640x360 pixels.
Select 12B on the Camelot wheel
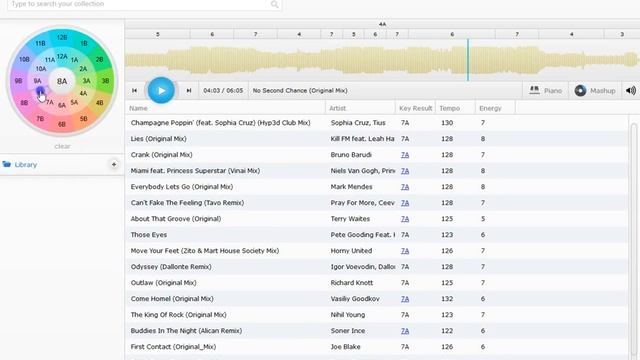click(x=62, y=38)
